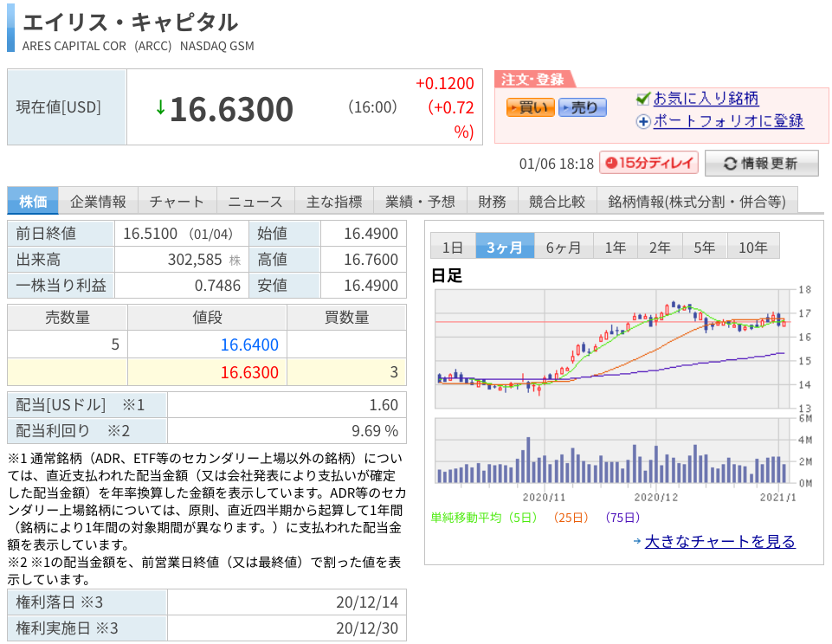Open 銘柄情報(株式分割・併合等) tab
The image size is (832, 644).
point(697,201)
